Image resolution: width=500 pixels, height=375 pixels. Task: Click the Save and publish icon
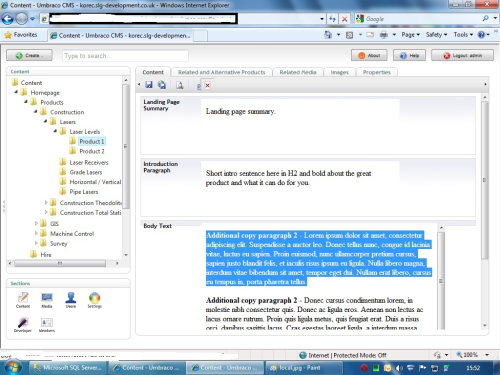click(162, 85)
